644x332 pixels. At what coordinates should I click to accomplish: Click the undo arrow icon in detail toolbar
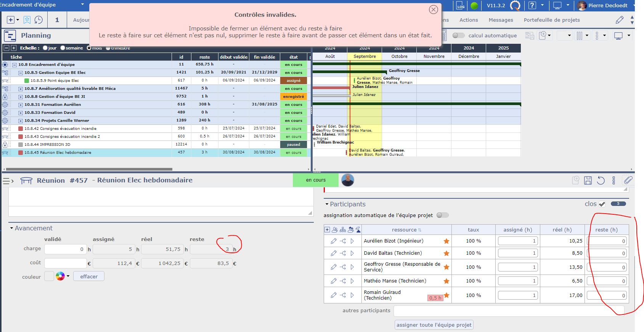[601, 180]
